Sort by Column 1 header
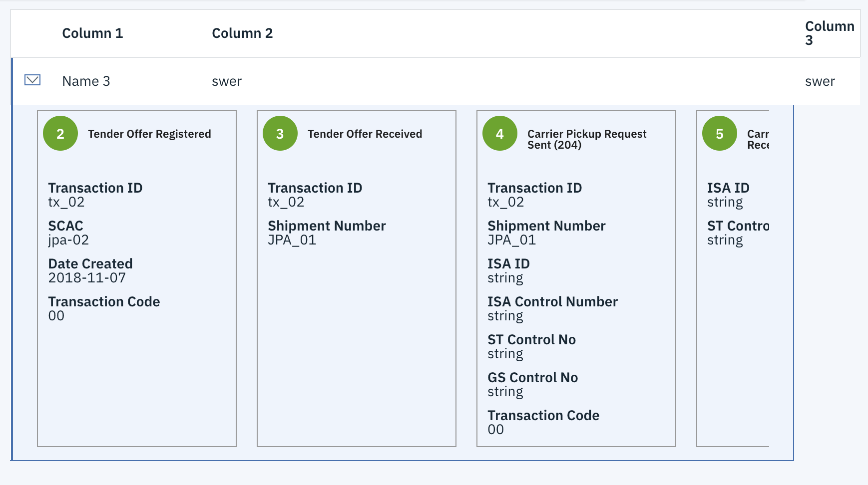This screenshot has width=868, height=485. pyautogui.click(x=93, y=33)
